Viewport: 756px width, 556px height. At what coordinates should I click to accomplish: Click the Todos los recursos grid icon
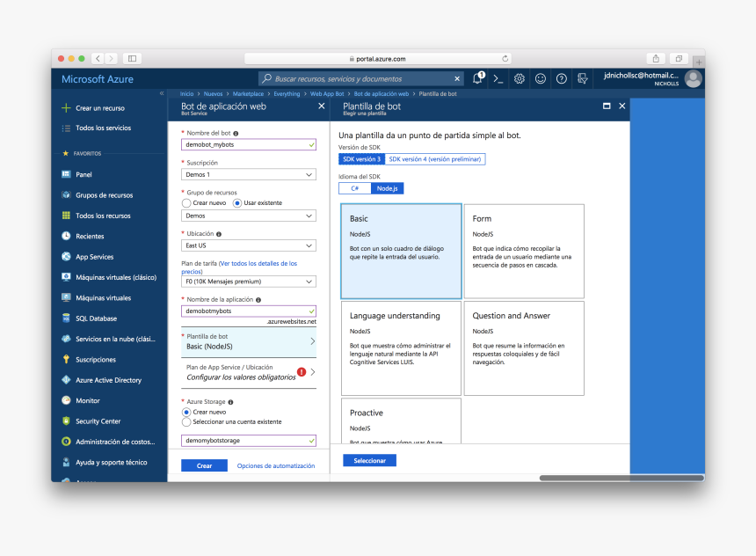pyautogui.click(x=66, y=216)
